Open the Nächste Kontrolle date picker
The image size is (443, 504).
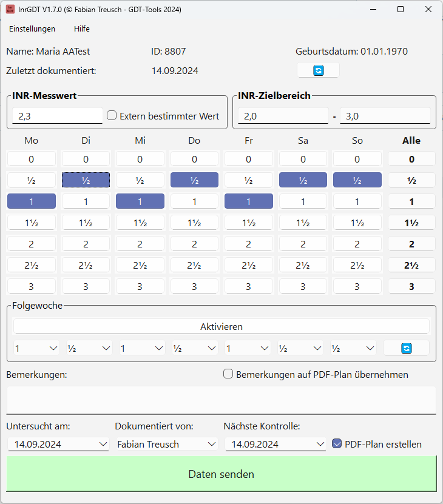[320, 445]
